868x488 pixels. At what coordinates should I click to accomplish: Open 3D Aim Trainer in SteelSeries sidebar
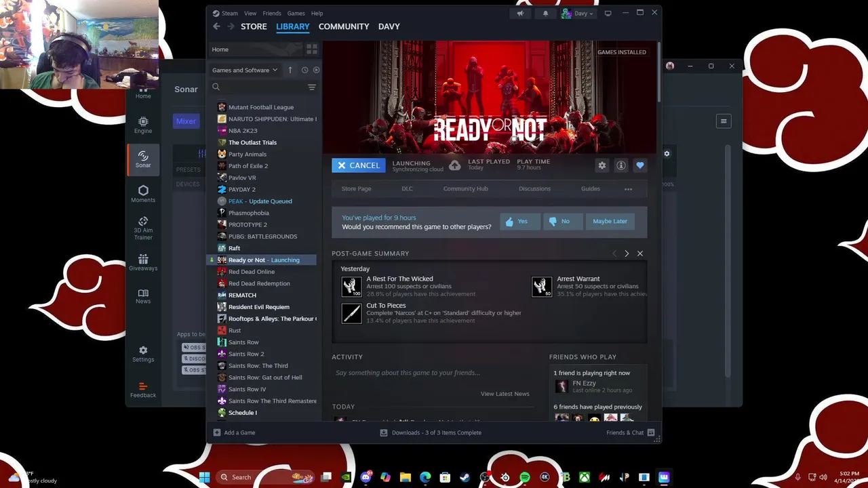point(143,228)
